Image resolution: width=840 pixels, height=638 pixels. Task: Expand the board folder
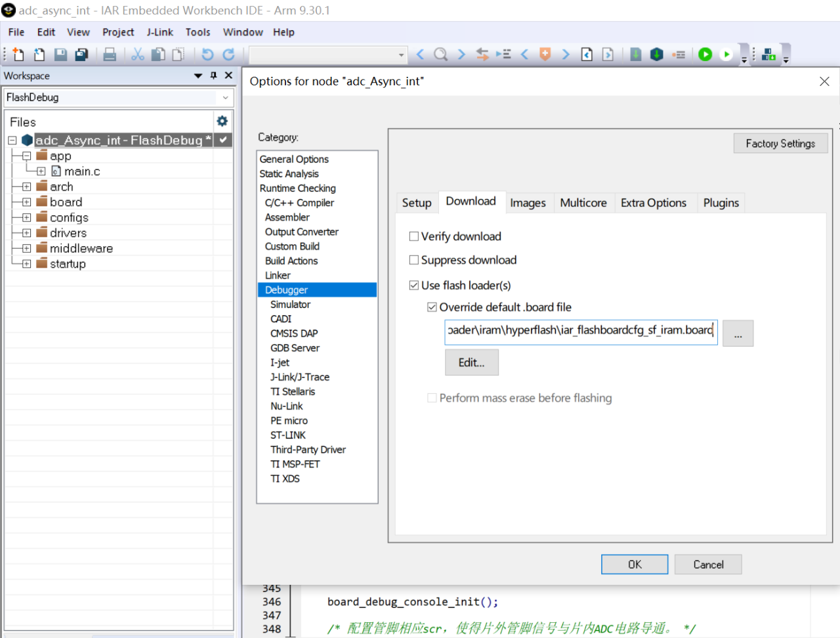click(26, 202)
